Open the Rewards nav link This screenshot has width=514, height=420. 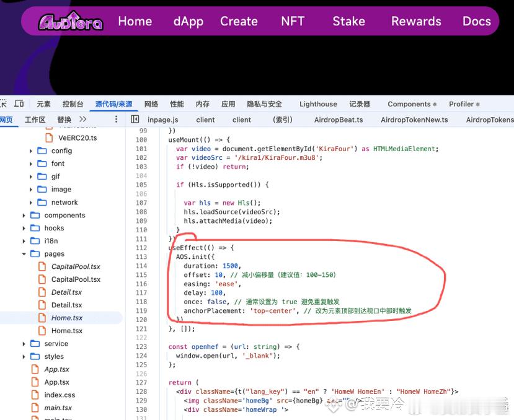(x=416, y=21)
